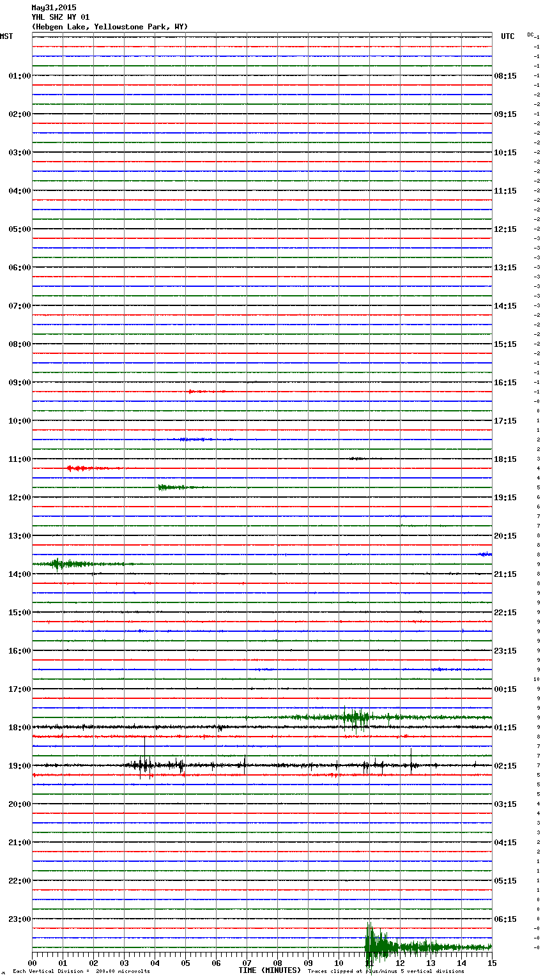Select the 03:00 MST hour label
This screenshot has height=980, width=543.
19,153
